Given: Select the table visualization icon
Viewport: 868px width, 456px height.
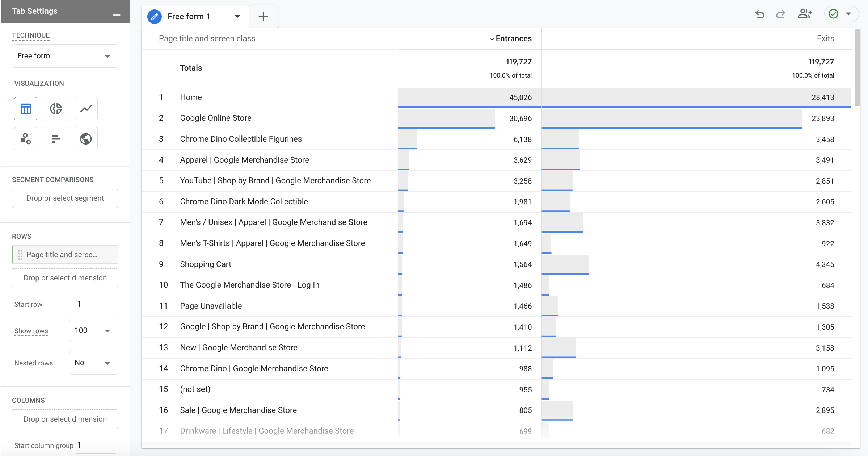Looking at the screenshot, I should (26, 109).
